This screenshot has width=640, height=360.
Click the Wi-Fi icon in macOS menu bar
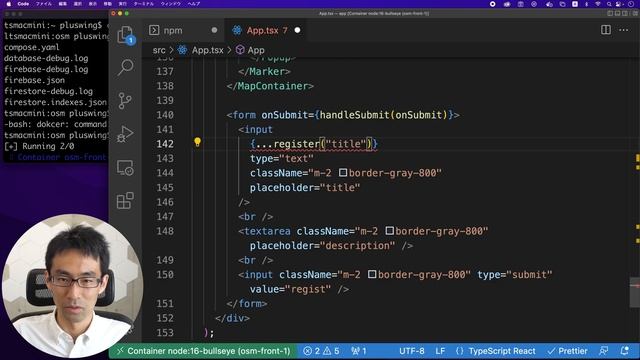(598, 4)
